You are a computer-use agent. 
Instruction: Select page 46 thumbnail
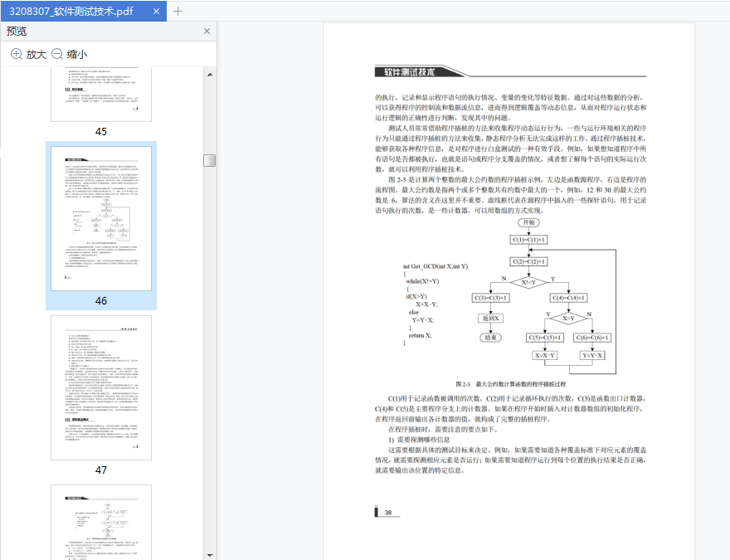[x=101, y=218]
